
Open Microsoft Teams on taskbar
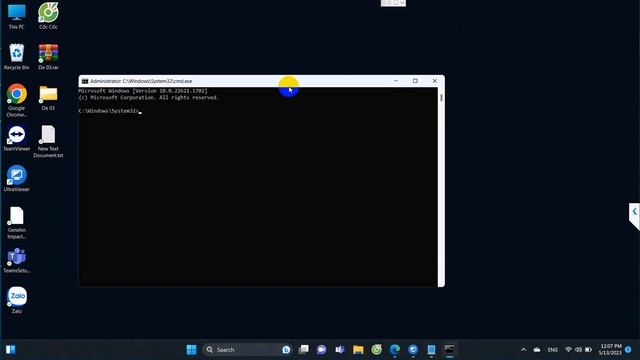340,350
